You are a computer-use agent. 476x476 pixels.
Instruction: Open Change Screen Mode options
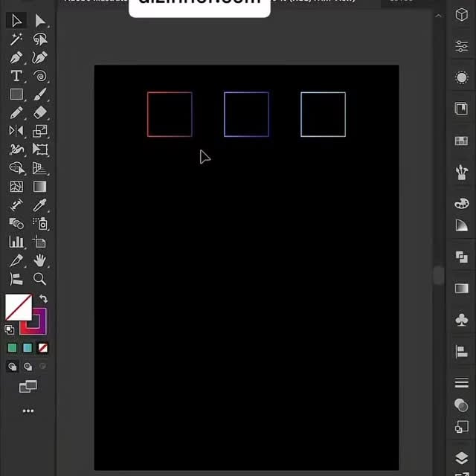pos(28,387)
